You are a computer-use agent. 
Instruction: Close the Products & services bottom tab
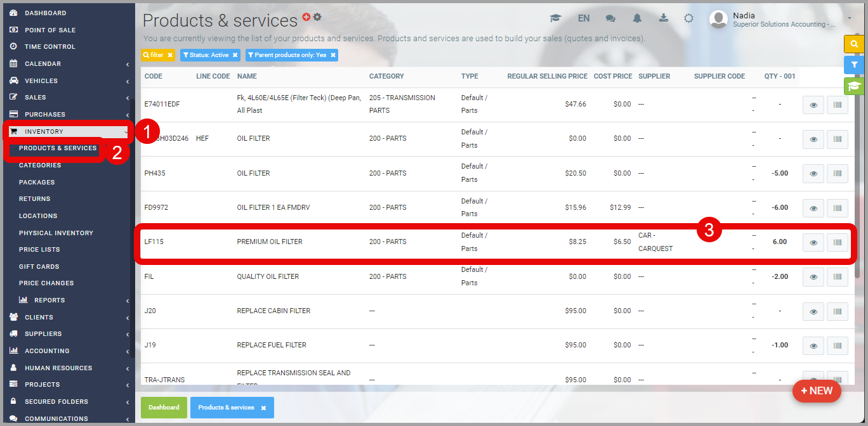tap(263, 408)
